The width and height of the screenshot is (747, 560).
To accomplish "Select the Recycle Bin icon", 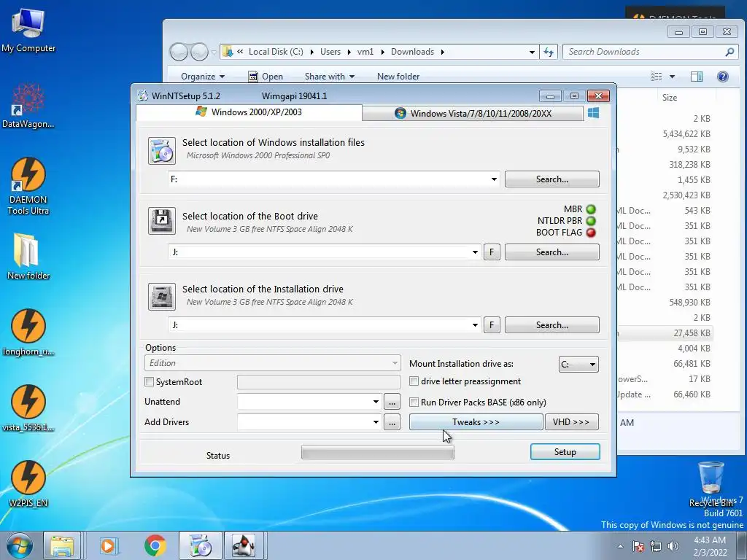I will [x=711, y=484].
